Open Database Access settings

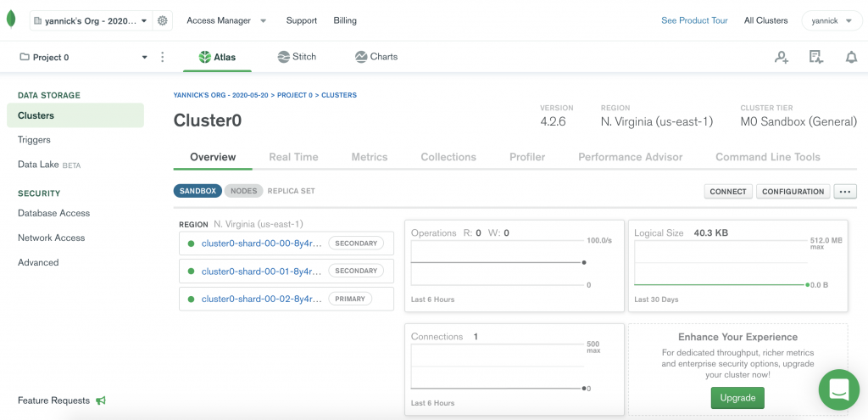pos(53,213)
